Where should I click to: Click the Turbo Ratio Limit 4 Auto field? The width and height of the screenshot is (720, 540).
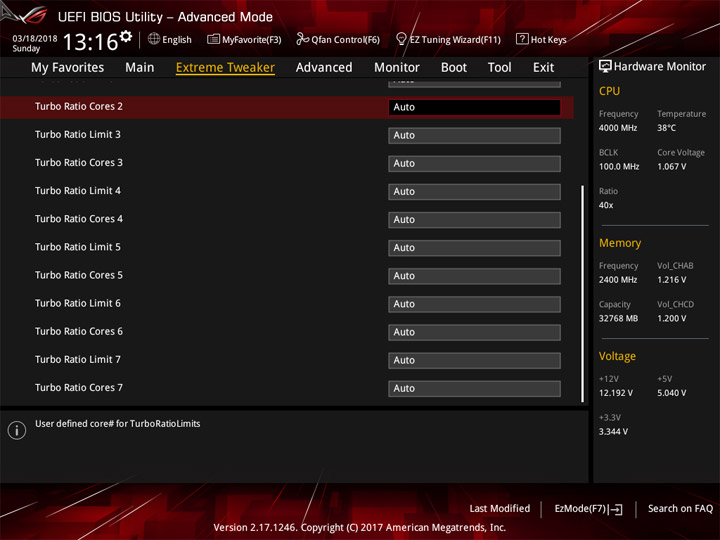point(474,191)
